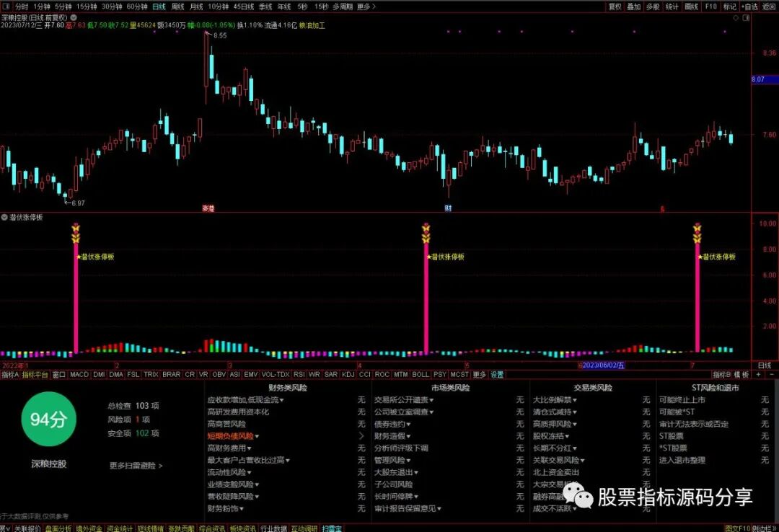Click the round arrow icon beside 深粮控股 title

click(74, 17)
